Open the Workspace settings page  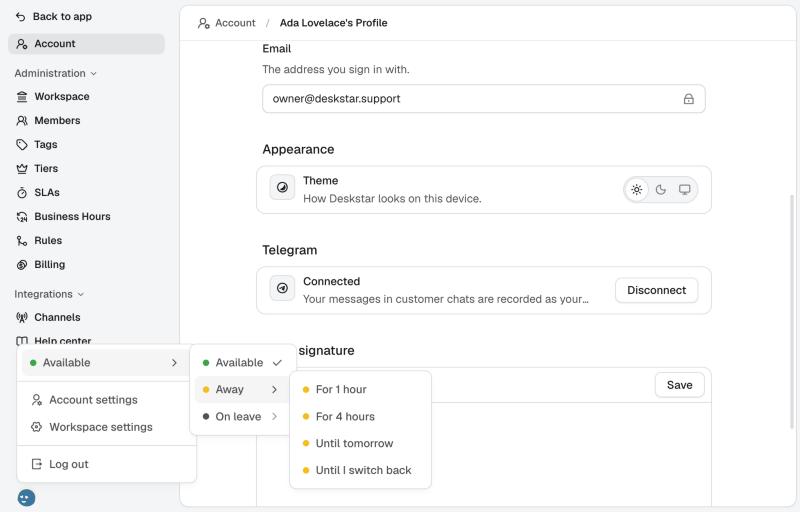click(86, 96)
